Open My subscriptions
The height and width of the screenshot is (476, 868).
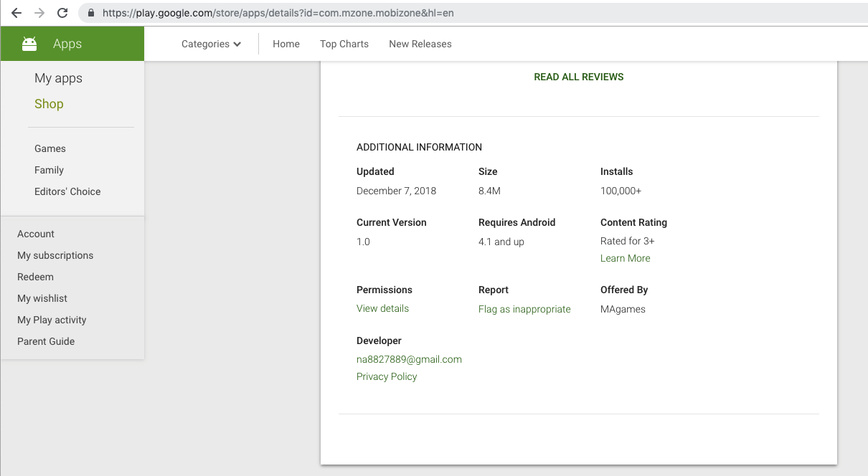pyautogui.click(x=55, y=255)
